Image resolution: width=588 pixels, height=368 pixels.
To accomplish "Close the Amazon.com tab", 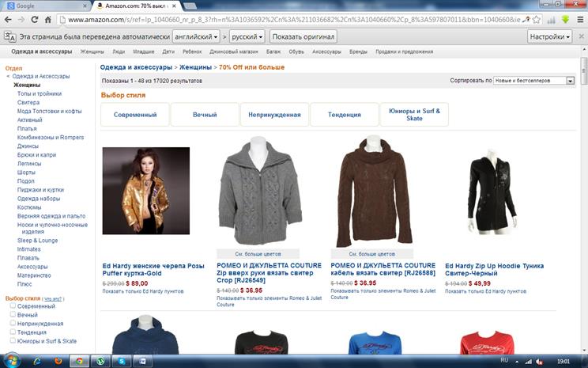I will (174, 6).
